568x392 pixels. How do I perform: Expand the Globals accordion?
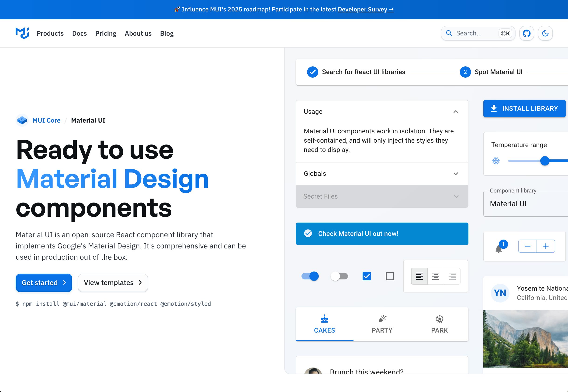(x=382, y=173)
